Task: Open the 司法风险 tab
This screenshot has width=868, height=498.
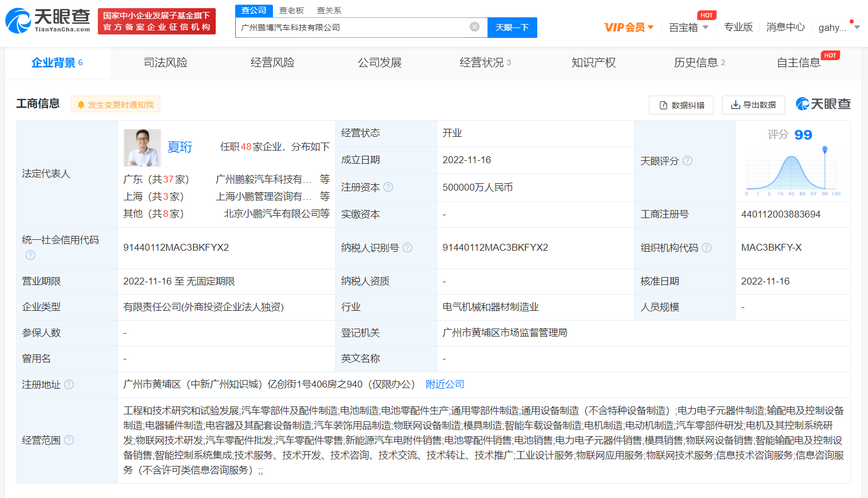Action: coord(165,63)
